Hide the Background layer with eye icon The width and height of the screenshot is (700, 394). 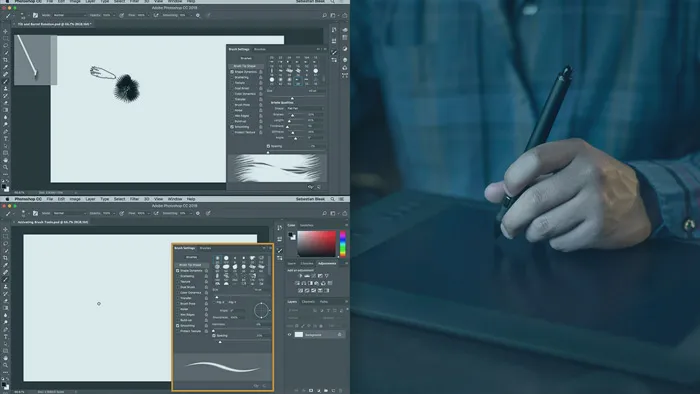(x=289, y=335)
